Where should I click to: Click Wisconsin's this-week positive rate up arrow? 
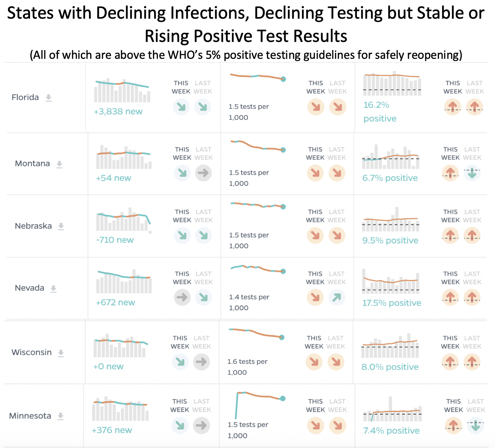(450, 362)
